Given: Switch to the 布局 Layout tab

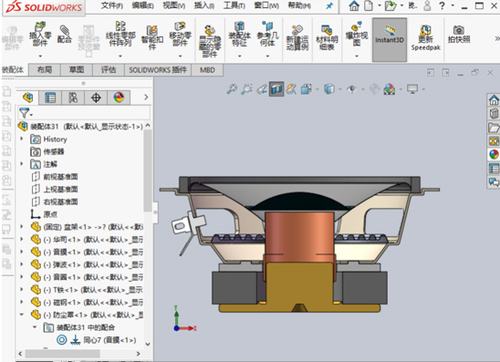Looking at the screenshot, I should pos(44,70).
